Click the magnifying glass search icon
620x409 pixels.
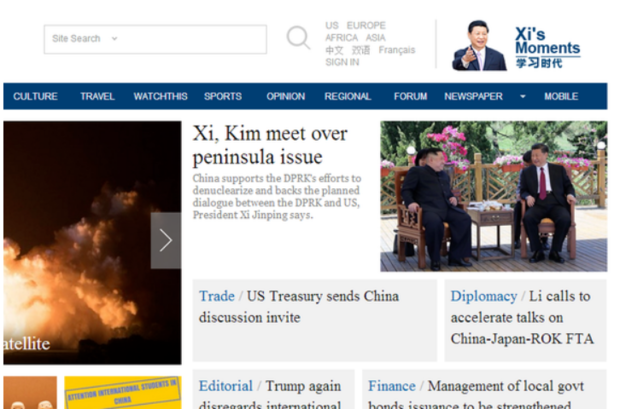tap(298, 38)
